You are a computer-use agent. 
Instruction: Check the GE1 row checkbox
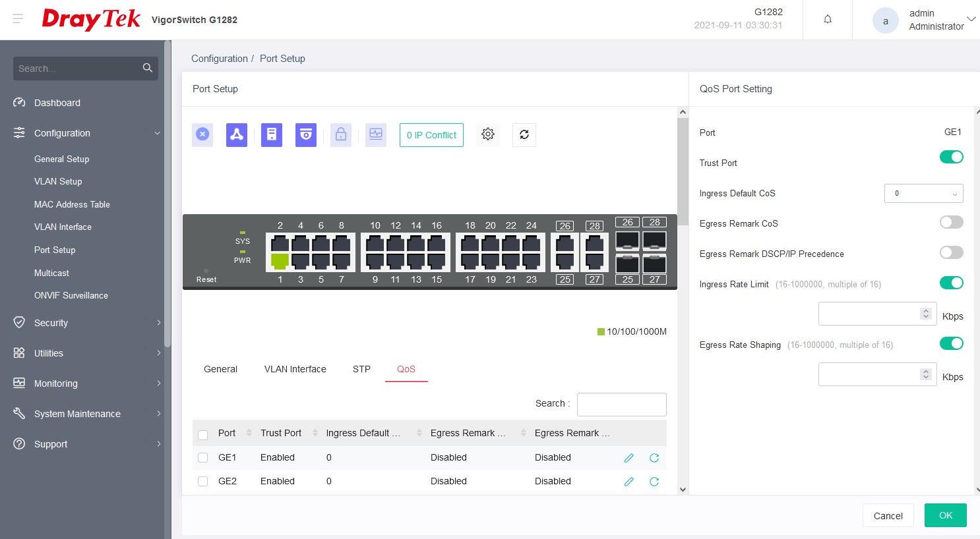[203, 458]
